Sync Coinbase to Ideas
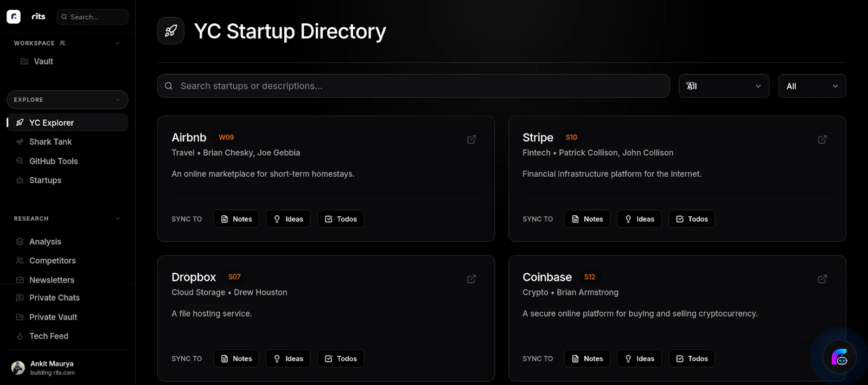 [x=639, y=358]
